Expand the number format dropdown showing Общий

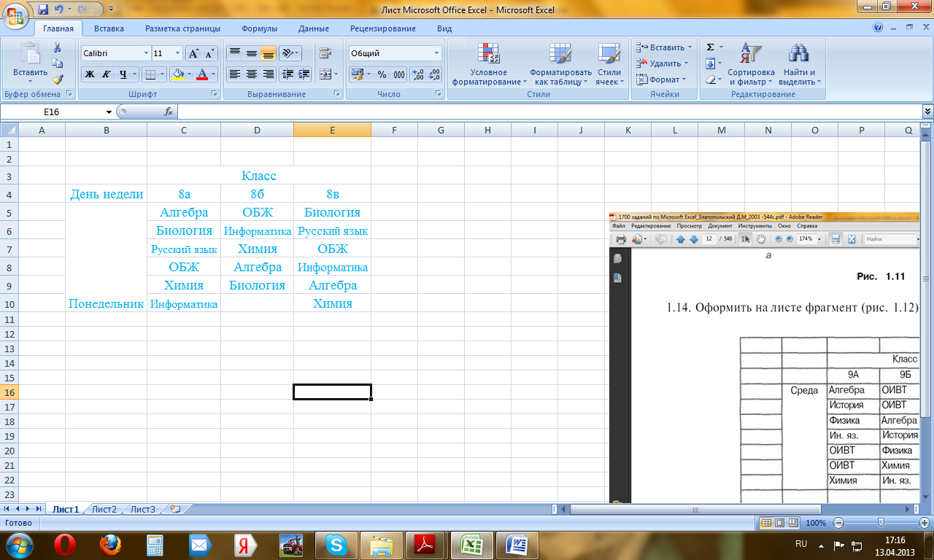(x=437, y=53)
